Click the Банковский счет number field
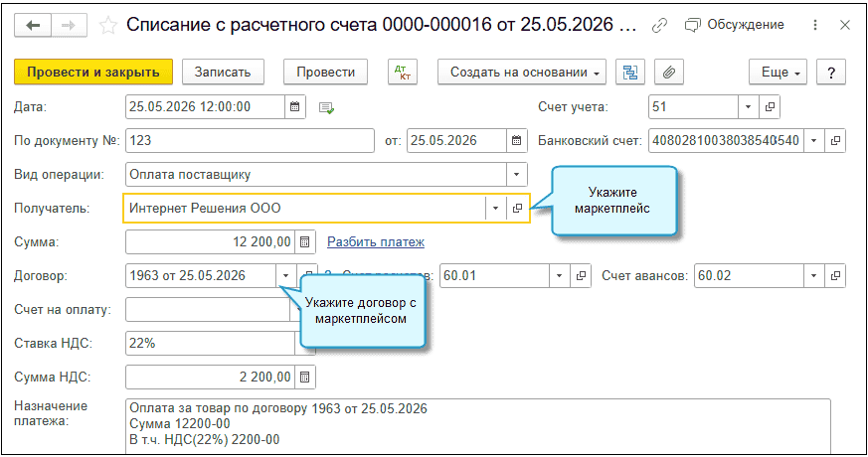This screenshot has height=457, width=868. coord(726,140)
